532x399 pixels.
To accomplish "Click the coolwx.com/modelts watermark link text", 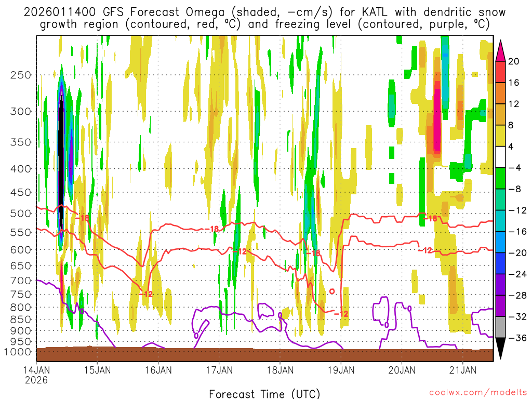I will point(478,392).
